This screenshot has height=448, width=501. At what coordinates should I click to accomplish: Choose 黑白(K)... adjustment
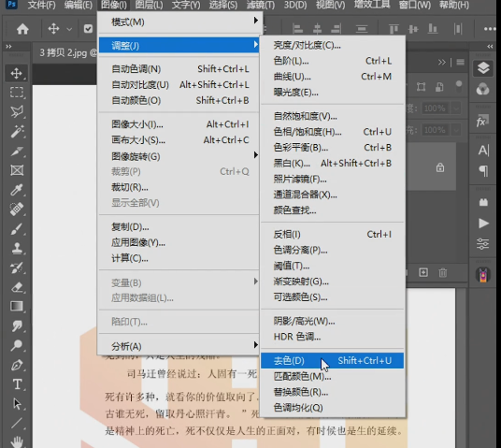pyautogui.click(x=333, y=164)
